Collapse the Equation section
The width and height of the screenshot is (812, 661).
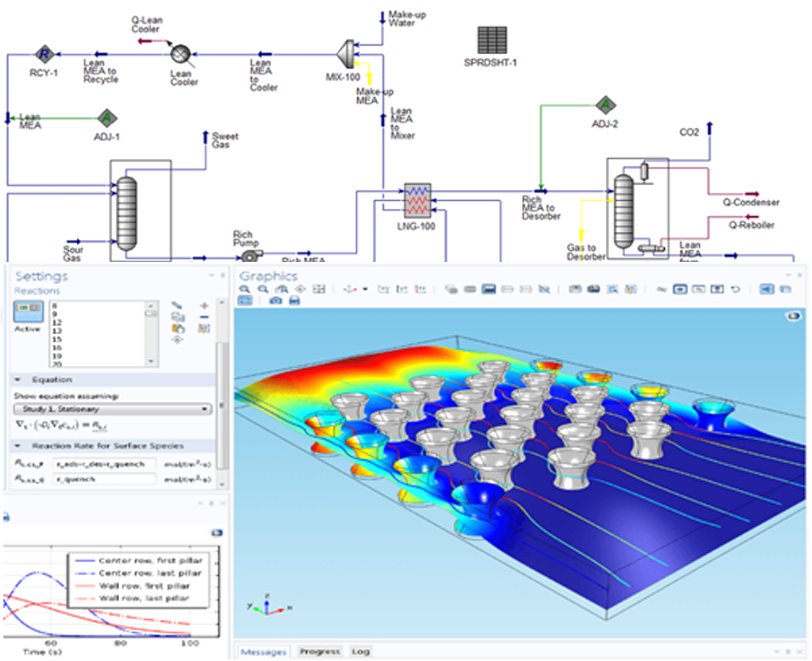18,380
